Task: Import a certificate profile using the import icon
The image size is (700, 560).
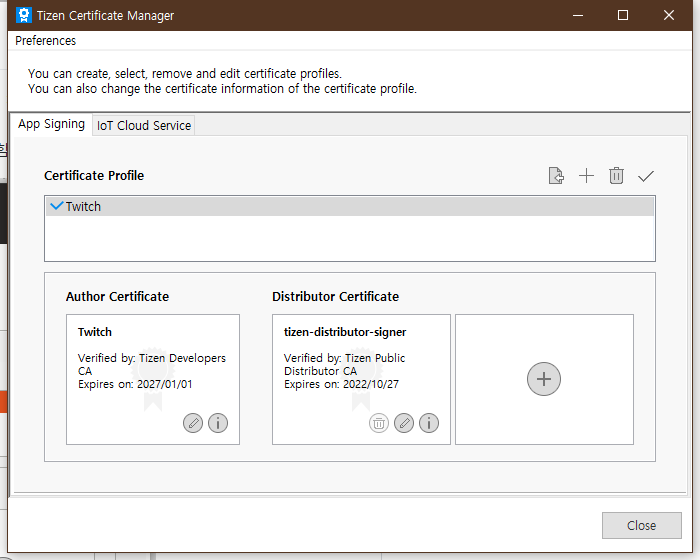Action: pyautogui.click(x=556, y=176)
